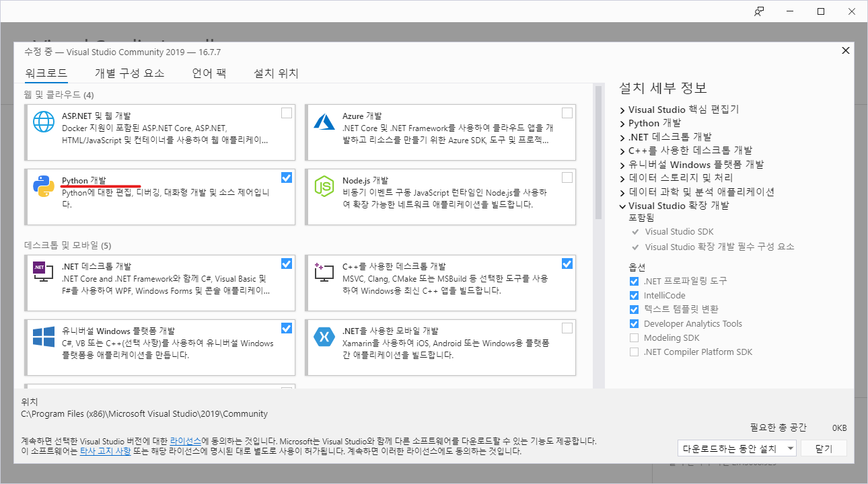Open the 라이선스 link
This screenshot has width=868, height=484.
(x=185, y=440)
